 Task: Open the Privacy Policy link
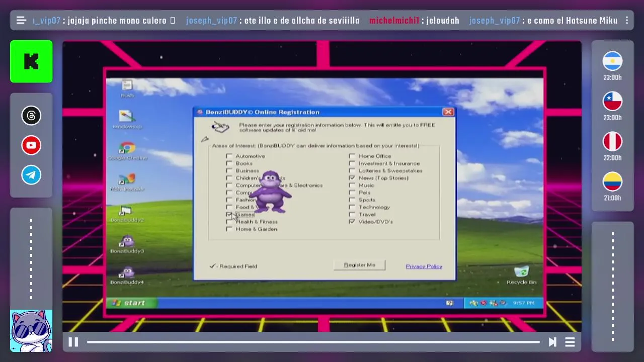(424, 266)
